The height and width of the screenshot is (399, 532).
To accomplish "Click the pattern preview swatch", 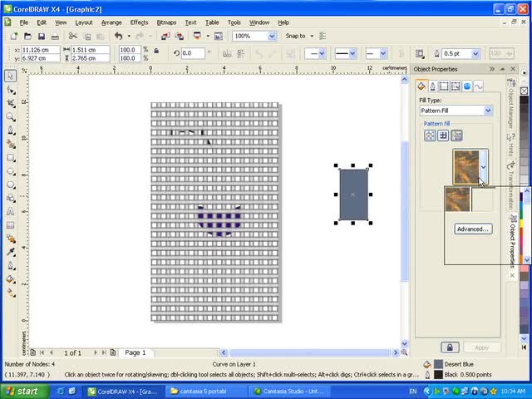I will coord(465,165).
